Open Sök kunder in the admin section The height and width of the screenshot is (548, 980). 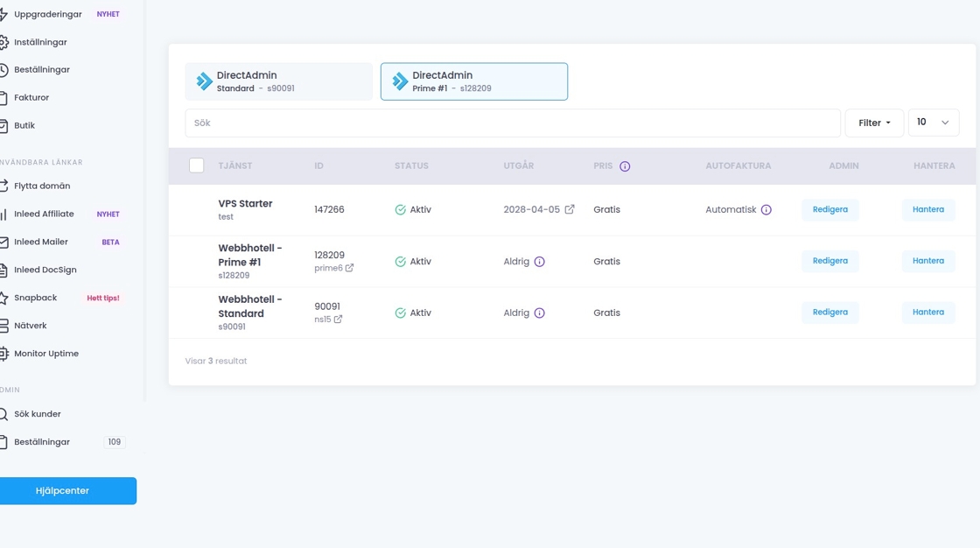[38, 414]
